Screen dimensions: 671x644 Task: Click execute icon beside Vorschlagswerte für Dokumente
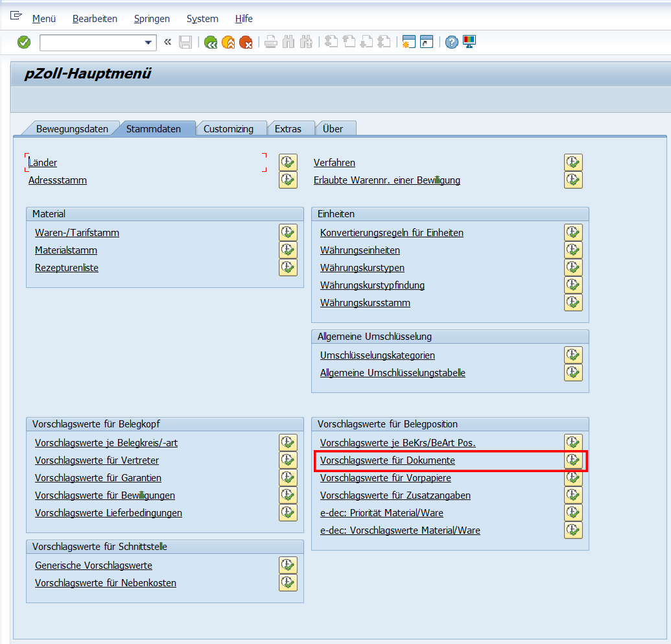click(x=573, y=460)
